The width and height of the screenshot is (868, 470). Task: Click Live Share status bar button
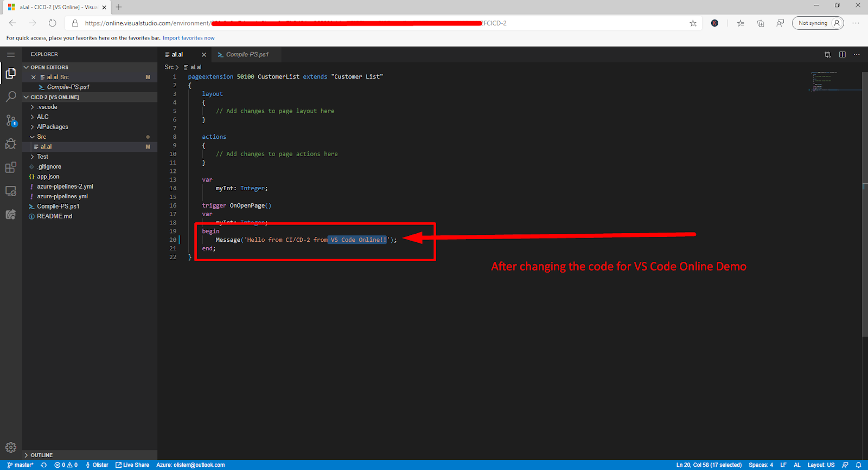click(132, 465)
